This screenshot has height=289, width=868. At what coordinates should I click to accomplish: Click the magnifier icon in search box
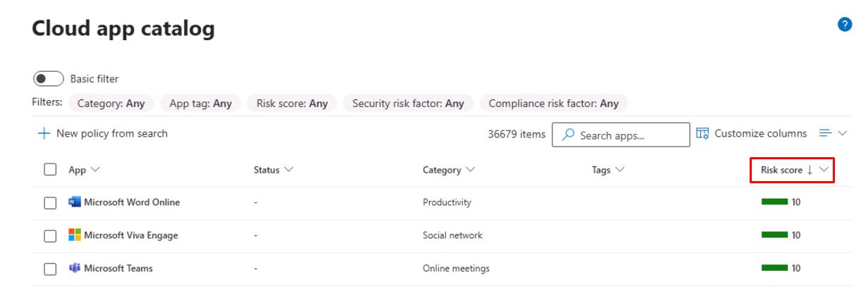click(571, 137)
